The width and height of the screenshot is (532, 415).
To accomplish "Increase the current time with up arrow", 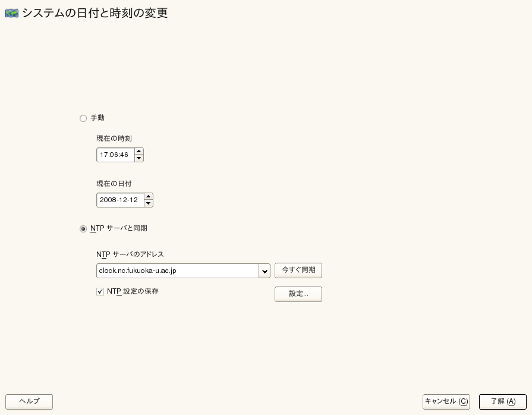I will click(138, 152).
